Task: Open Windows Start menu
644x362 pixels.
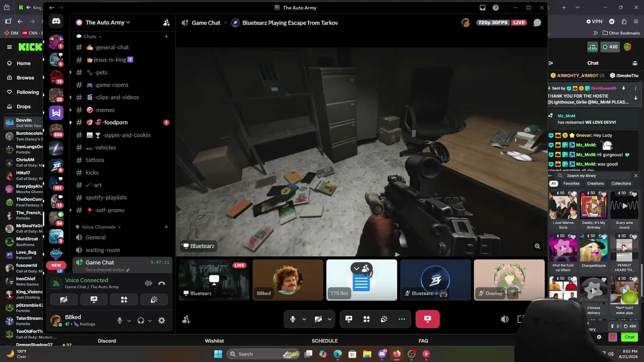Action: point(218,354)
